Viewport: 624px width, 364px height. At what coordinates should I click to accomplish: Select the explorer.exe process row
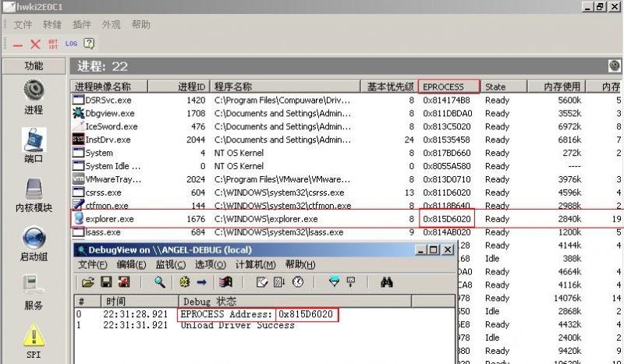pyautogui.click(x=347, y=219)
